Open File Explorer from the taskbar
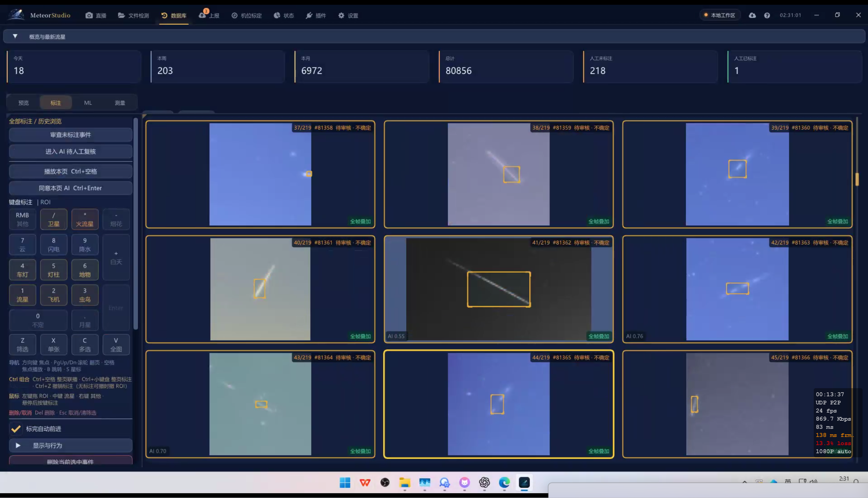Viewport: 868px width, 498px height. (405, 483)
